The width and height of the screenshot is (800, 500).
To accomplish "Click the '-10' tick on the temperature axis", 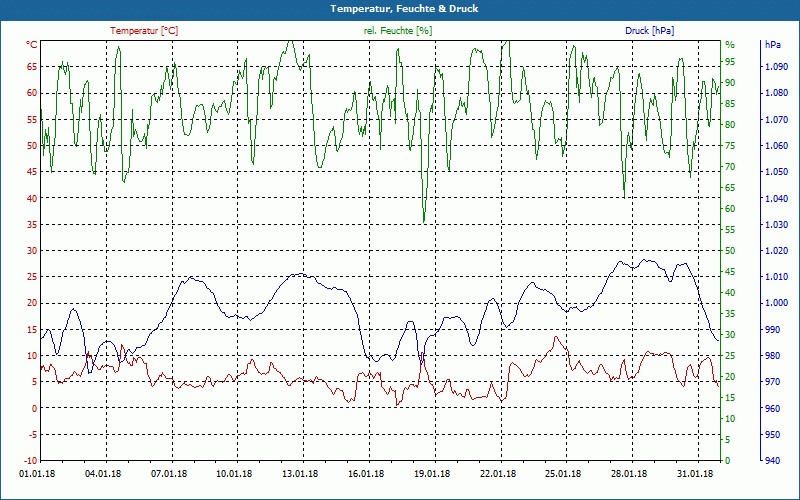I will 30,460.
